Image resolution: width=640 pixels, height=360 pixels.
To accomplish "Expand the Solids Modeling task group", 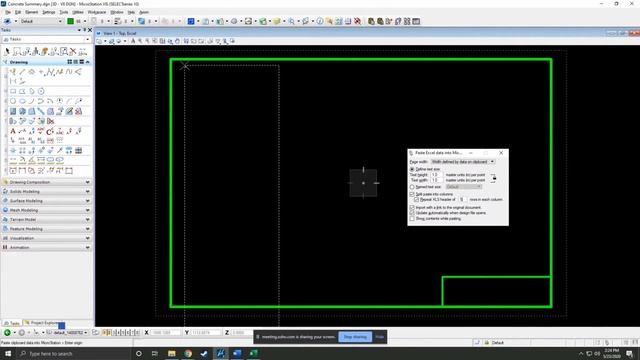I will [46, 191].
